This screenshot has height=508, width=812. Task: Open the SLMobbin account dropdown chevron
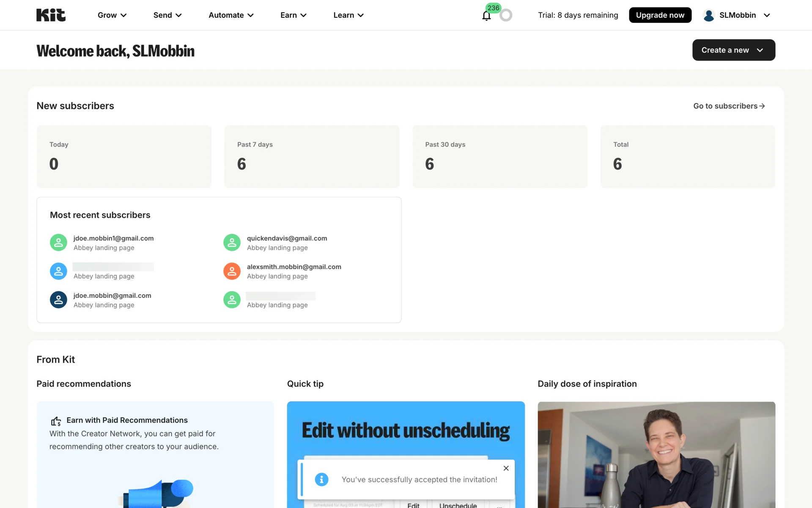click(x=767, y=15)
